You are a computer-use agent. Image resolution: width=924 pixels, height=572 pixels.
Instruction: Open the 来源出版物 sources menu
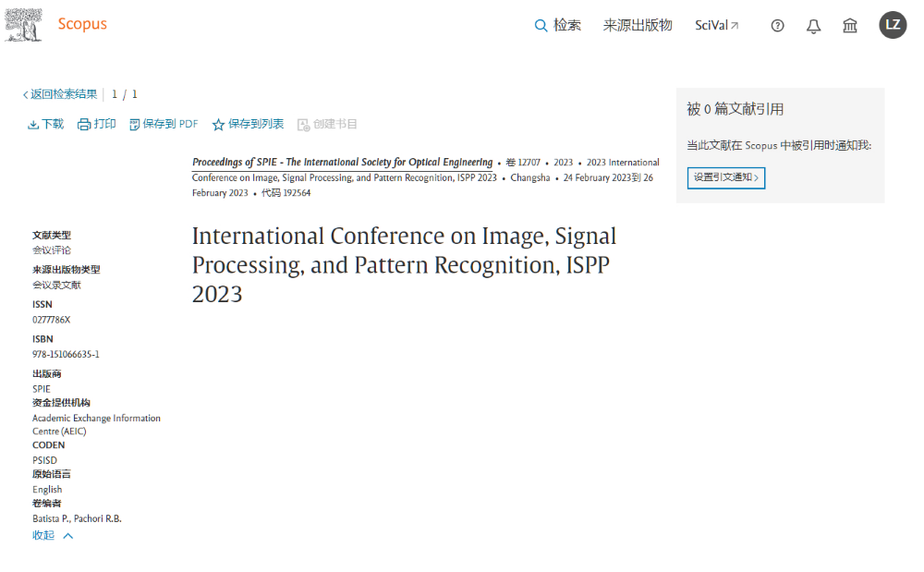click(638, 25)
